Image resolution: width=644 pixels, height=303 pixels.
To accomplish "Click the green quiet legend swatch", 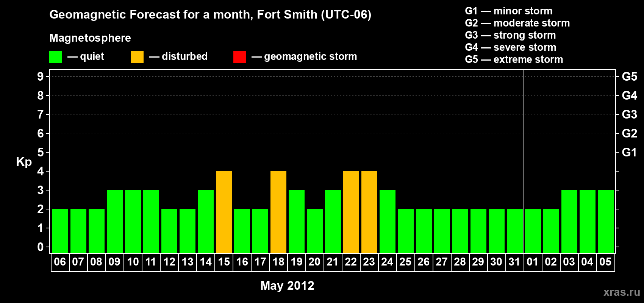I will [55, 57].
